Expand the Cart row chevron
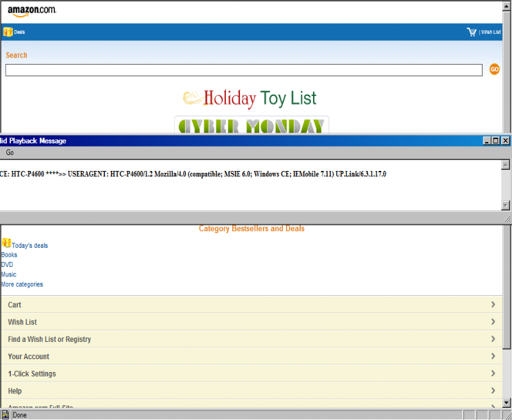 tap(493, 304)
